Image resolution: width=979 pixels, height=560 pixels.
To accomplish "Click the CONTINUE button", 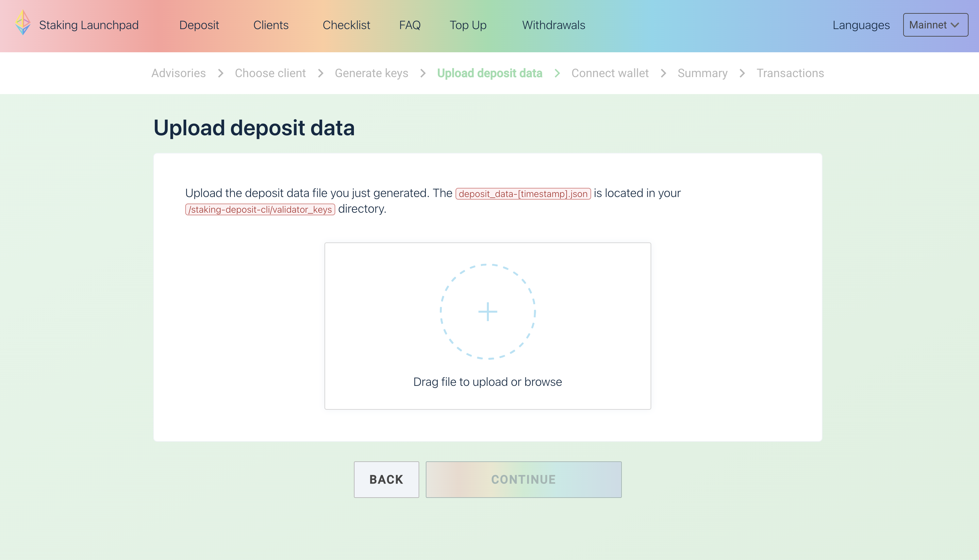I will tap(524, 479).
